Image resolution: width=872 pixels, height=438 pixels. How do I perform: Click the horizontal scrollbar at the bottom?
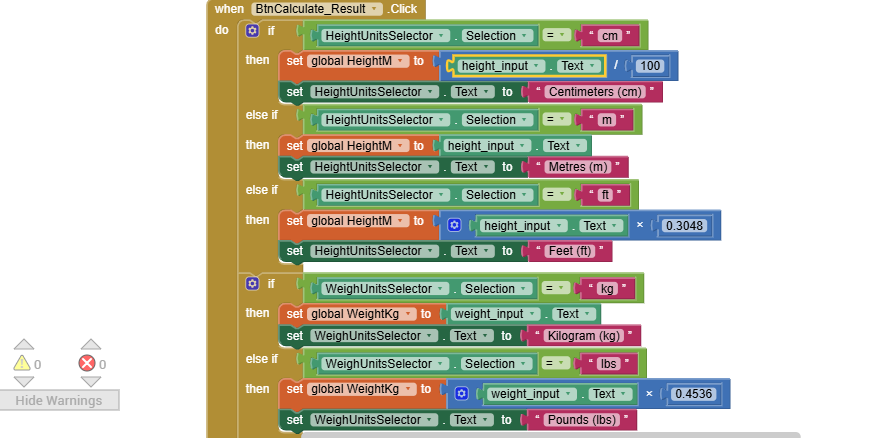click(x=550, y=434)
